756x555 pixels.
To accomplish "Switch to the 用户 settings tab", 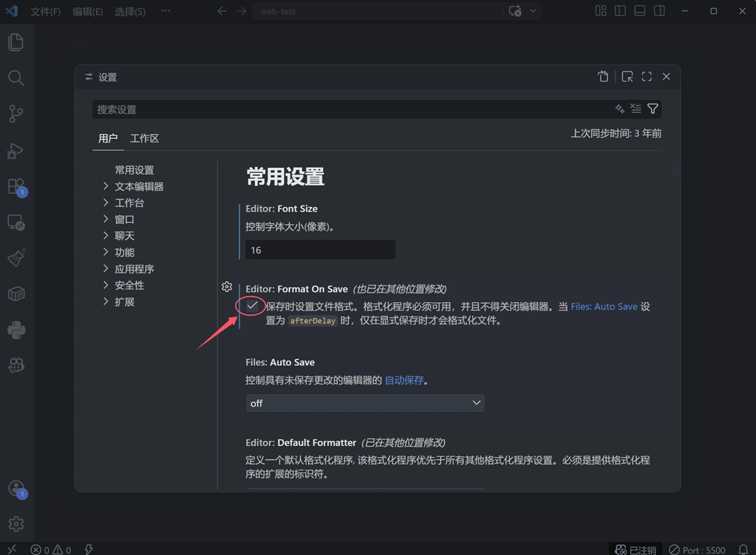I will tap(108, 138).
